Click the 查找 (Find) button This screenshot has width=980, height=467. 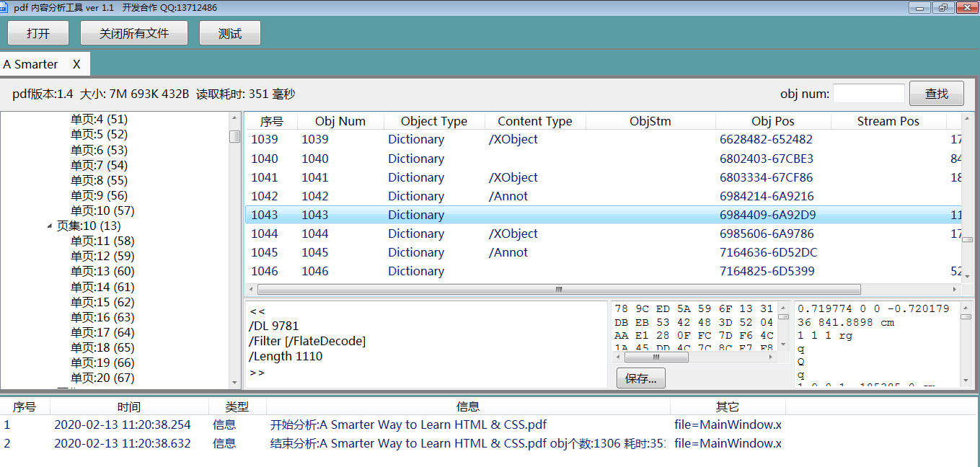point(937,94)
